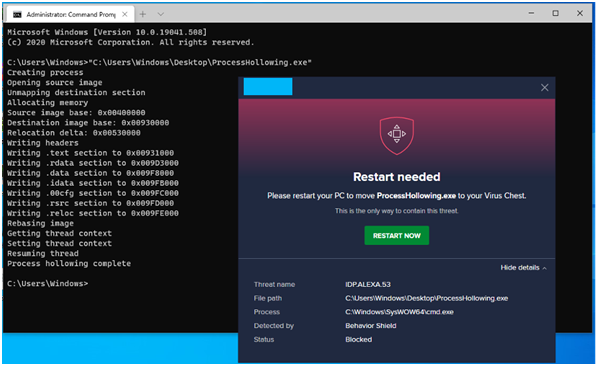This screenshot has width=598, height=366.
Task: Close the Command Prompt tab
Action: pyautogui.click(x=124, y=14)
